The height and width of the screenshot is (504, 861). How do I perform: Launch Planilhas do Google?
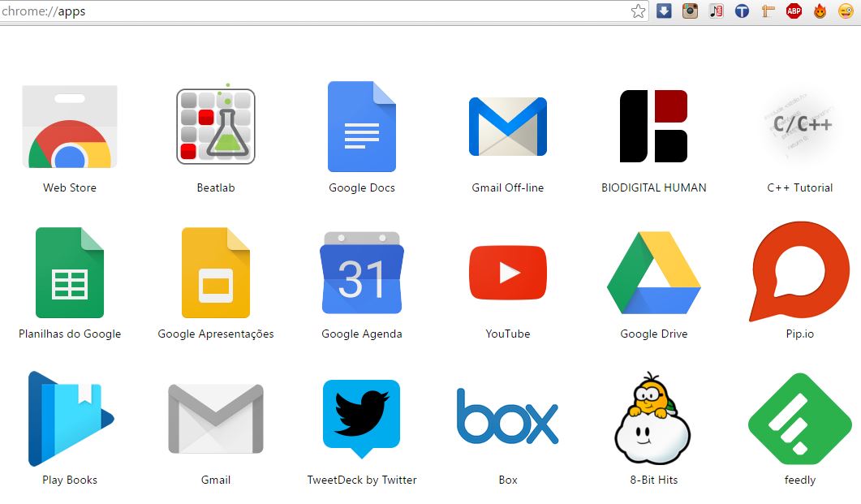point(70,273)
